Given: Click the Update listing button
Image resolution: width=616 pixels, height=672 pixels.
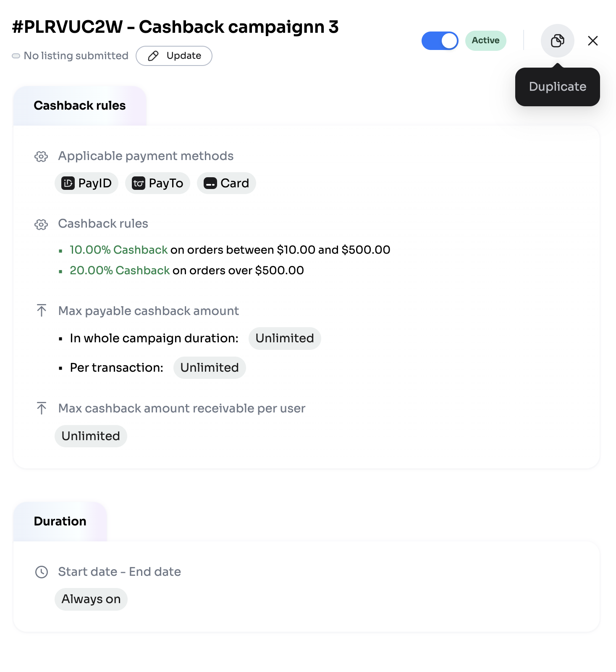Looking at the screenshot, I should click(174, 56).
